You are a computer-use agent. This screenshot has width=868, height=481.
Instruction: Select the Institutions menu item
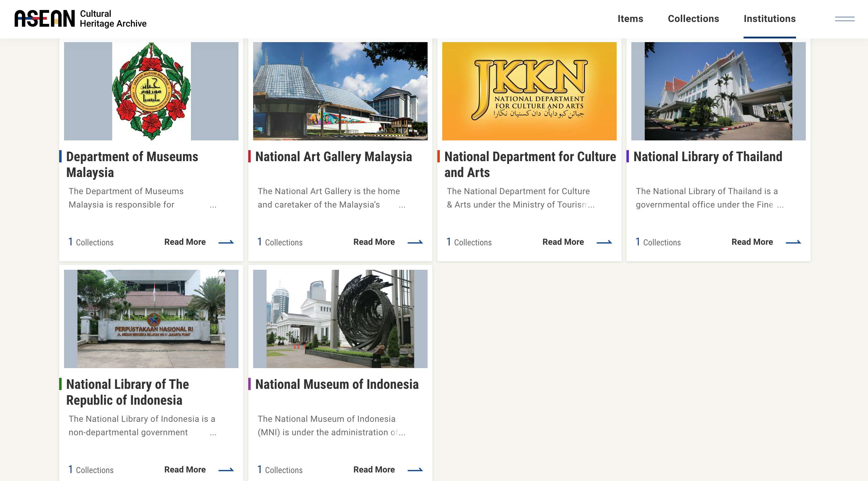(x=769, y=19)
